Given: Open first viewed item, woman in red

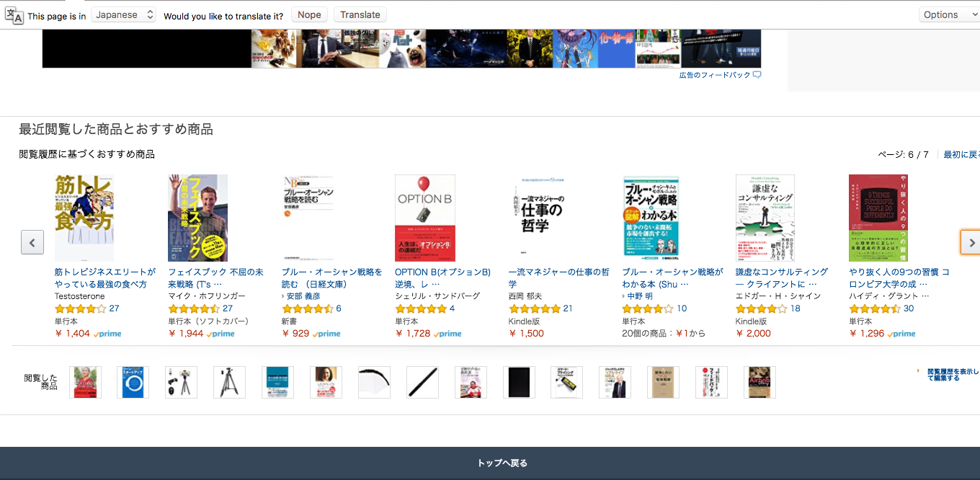Looking at the screenshot, I should coord(85,382).
